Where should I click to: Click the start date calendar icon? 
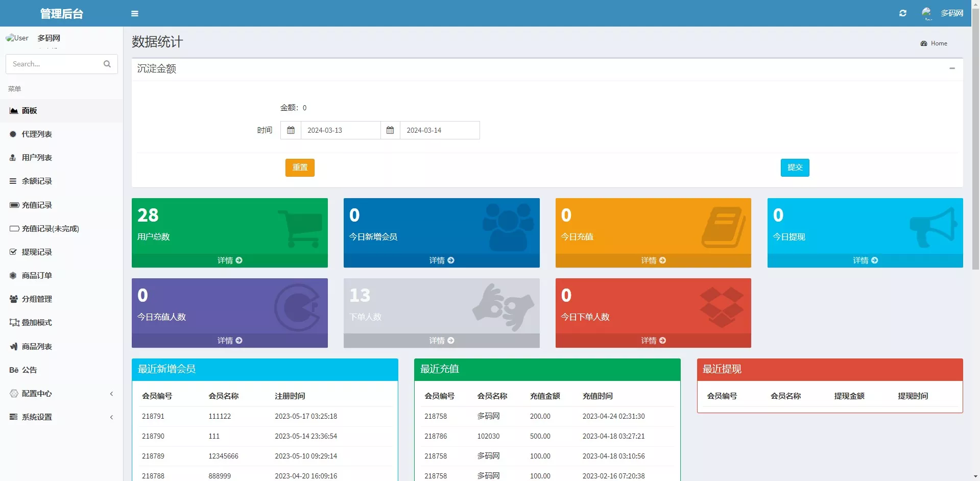click(291, 130)
